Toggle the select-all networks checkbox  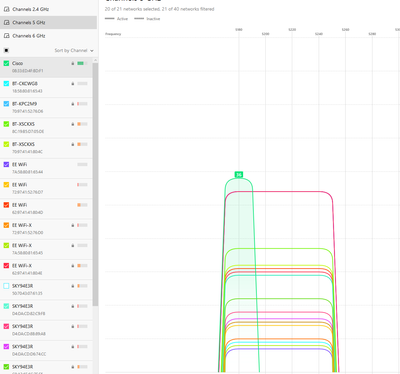tap(6, 51)
